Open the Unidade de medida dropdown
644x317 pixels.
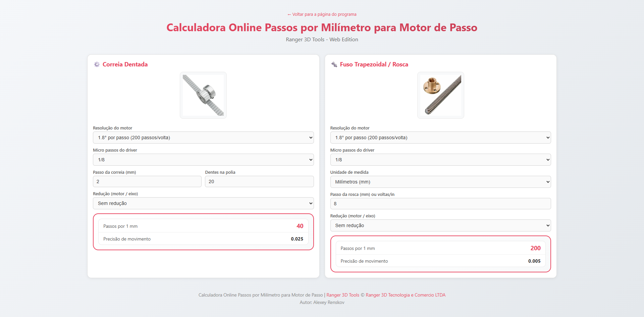(440, 181)
